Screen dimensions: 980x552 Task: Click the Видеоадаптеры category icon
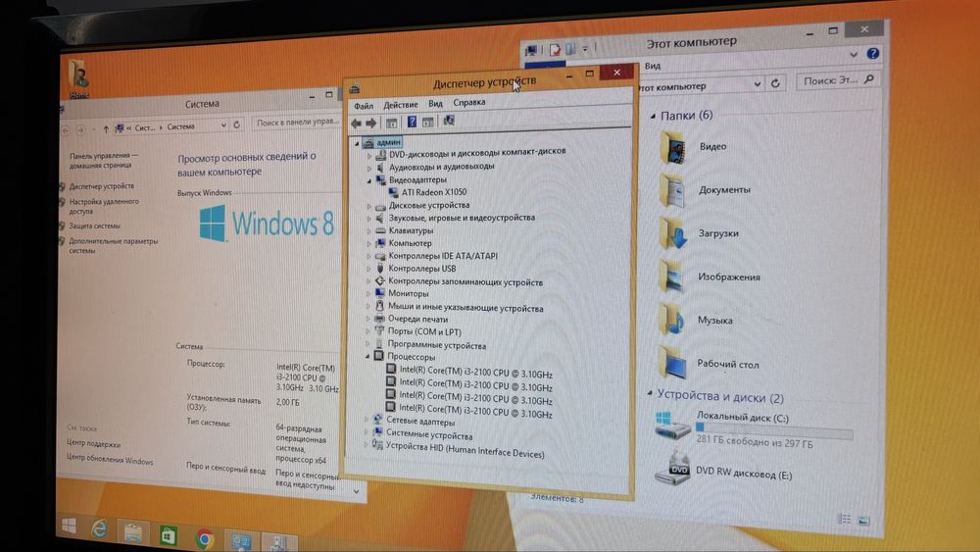[x=380, y=180]
